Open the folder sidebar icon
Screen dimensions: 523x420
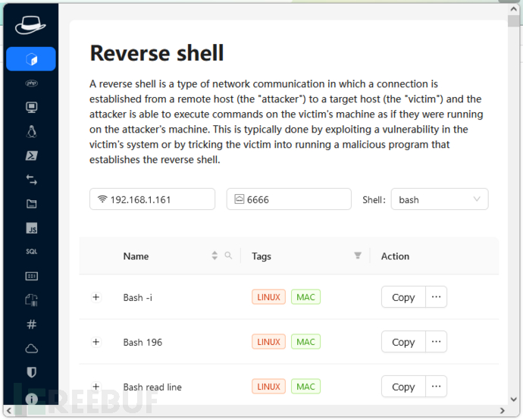pyautogui.click(x=31, y=203)
